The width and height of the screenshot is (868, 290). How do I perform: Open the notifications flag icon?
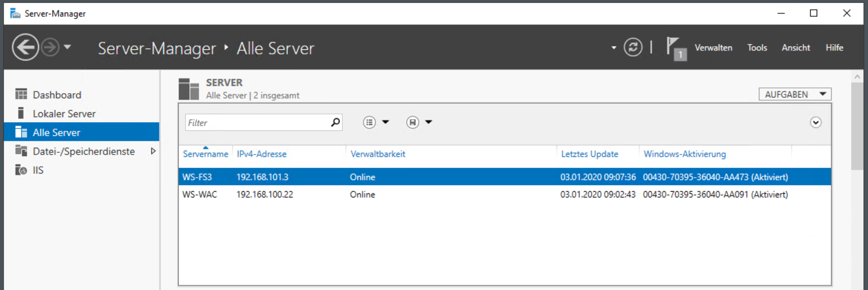pos(675,49)
